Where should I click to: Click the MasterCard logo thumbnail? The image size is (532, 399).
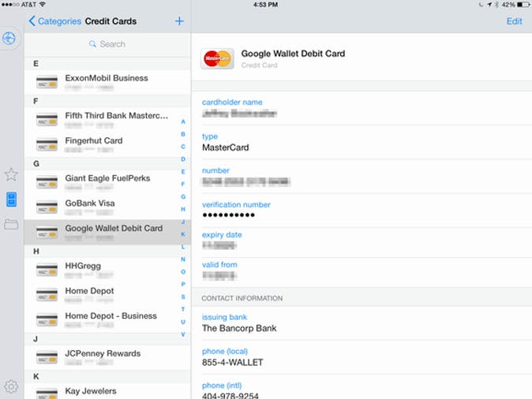click(x=217, y=58)
